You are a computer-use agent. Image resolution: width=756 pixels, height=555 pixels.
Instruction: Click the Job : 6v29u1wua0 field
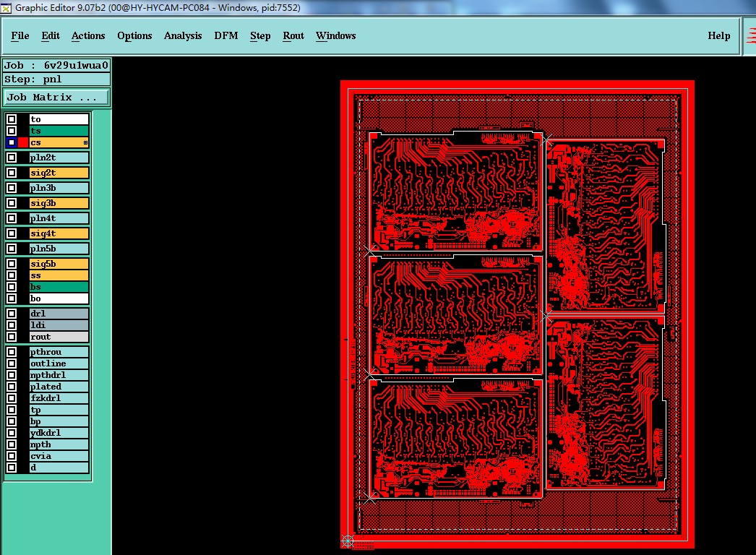point(56,65)
